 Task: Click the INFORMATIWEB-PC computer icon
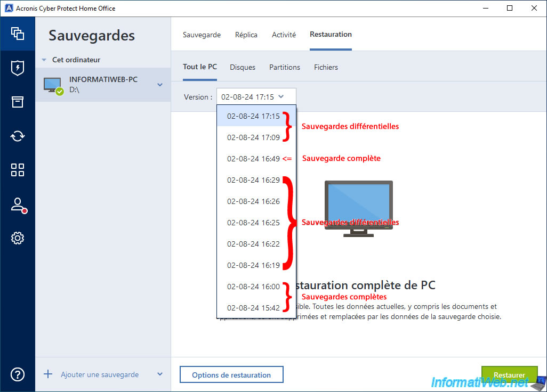click(x=53, y=86)
